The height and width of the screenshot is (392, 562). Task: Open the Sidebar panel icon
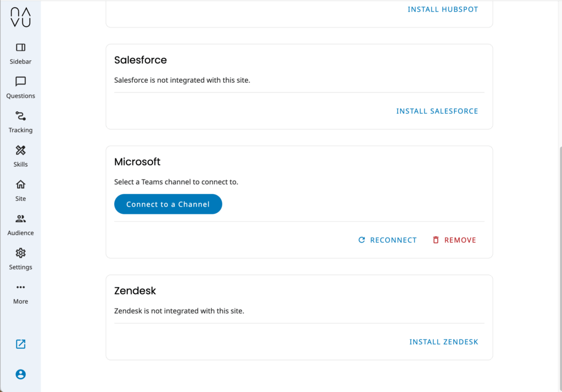tap(20, 48)
